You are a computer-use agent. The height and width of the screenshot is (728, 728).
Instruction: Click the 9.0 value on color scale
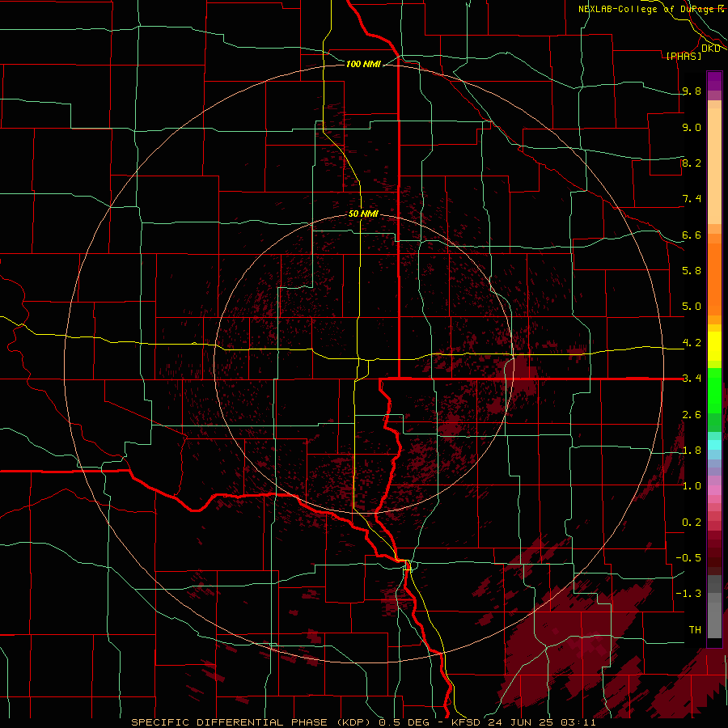(692, 127)
